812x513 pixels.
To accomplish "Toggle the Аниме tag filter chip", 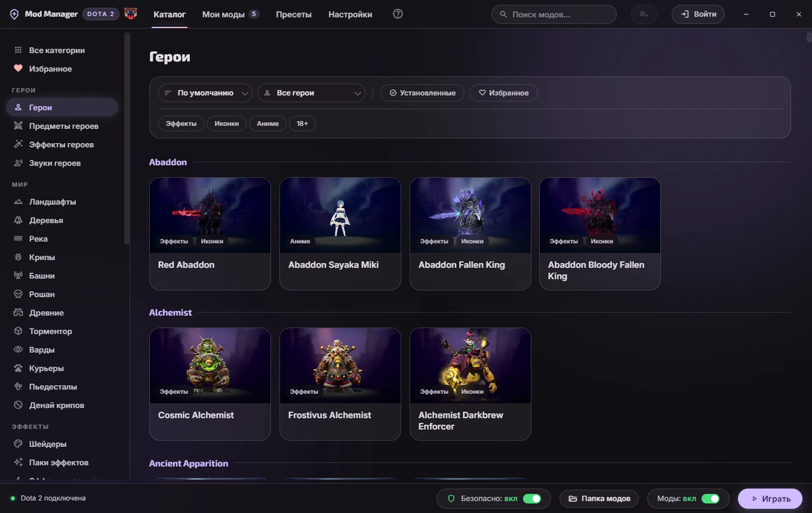I will click(267, 123).
